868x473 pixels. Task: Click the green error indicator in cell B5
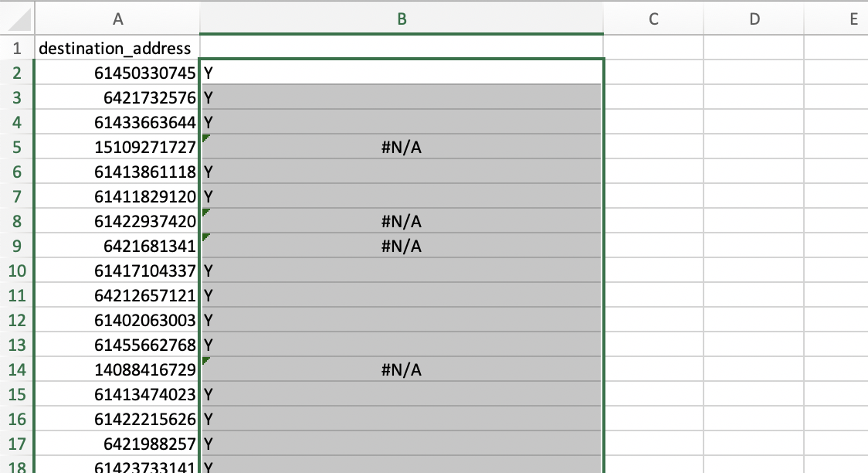(205, 138)
